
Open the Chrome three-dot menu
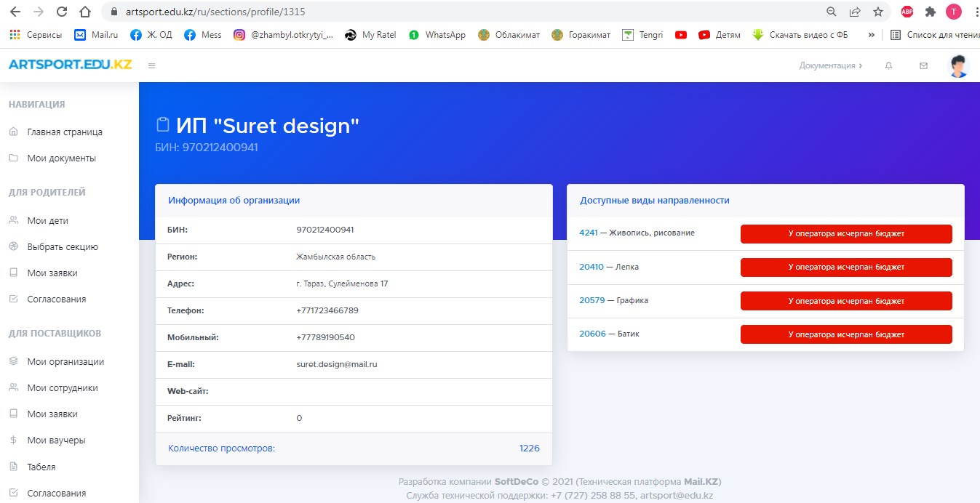click(973, 12)
